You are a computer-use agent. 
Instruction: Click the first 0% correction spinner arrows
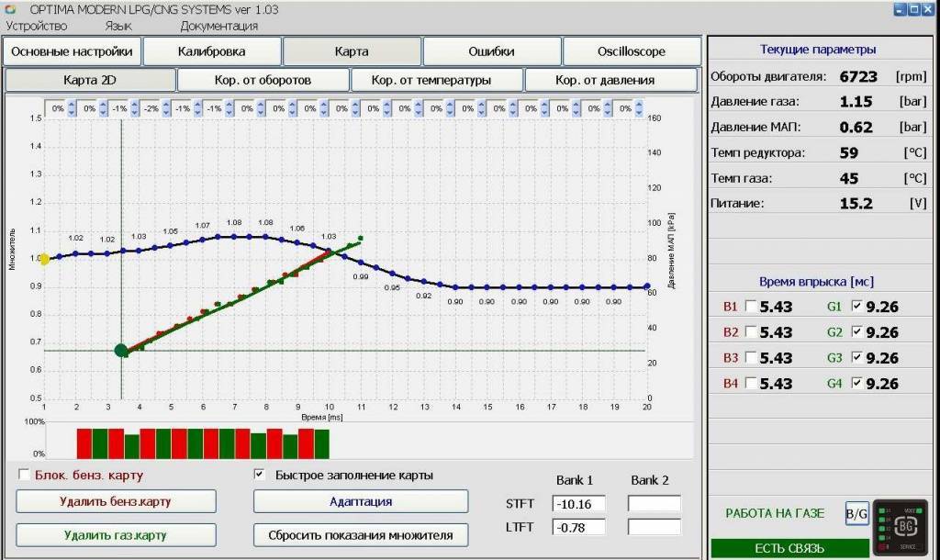click(73, 108)
